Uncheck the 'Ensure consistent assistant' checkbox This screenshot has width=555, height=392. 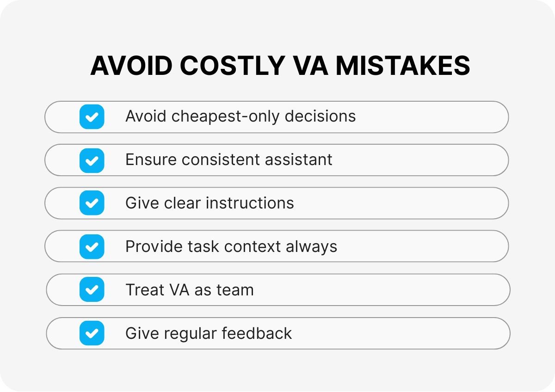click(x=92, y=160)
